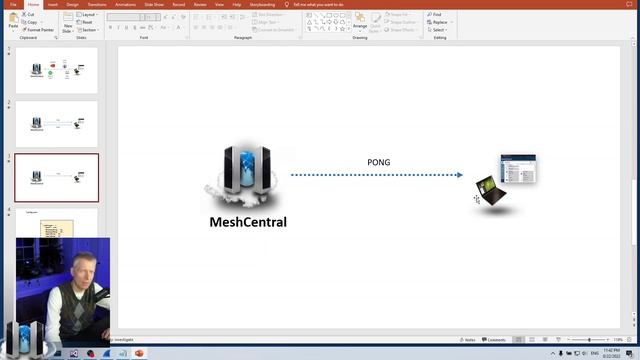Expand the shapes gallery More arrow

[349, 29]
